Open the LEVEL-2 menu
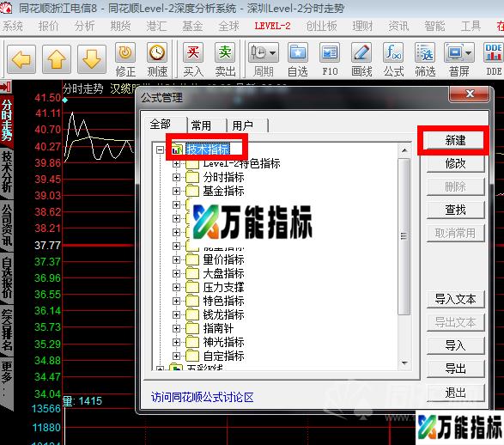Viewport: 504px width, 445px height. click(272, 26)
